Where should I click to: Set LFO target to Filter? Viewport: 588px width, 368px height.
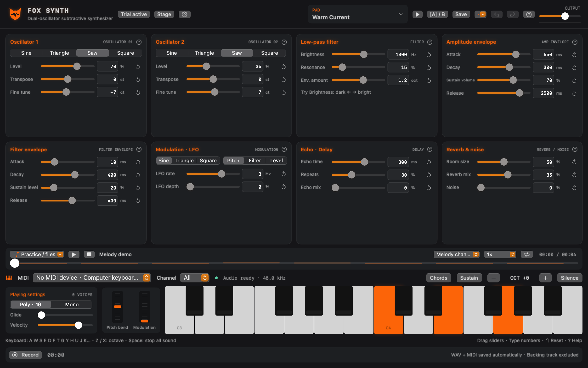[255, 161]
